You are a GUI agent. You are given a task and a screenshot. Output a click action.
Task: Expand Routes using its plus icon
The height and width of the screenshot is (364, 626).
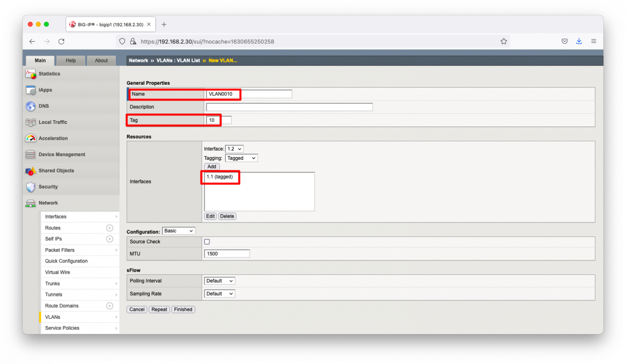pos(109,228)
